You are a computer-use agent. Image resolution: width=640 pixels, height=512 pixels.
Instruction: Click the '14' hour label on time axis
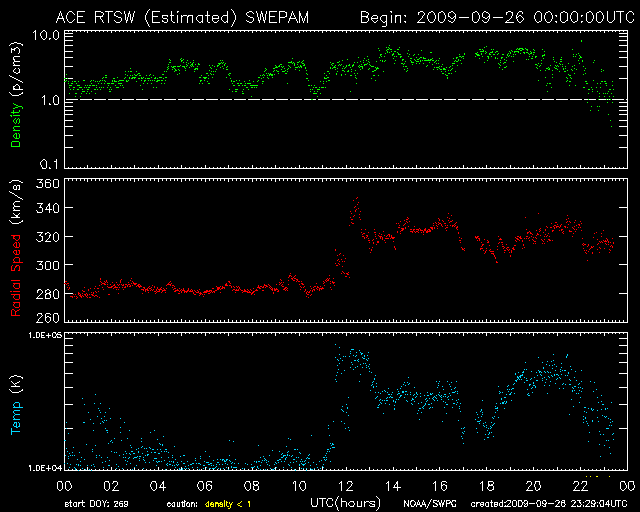tap(393, 486)
